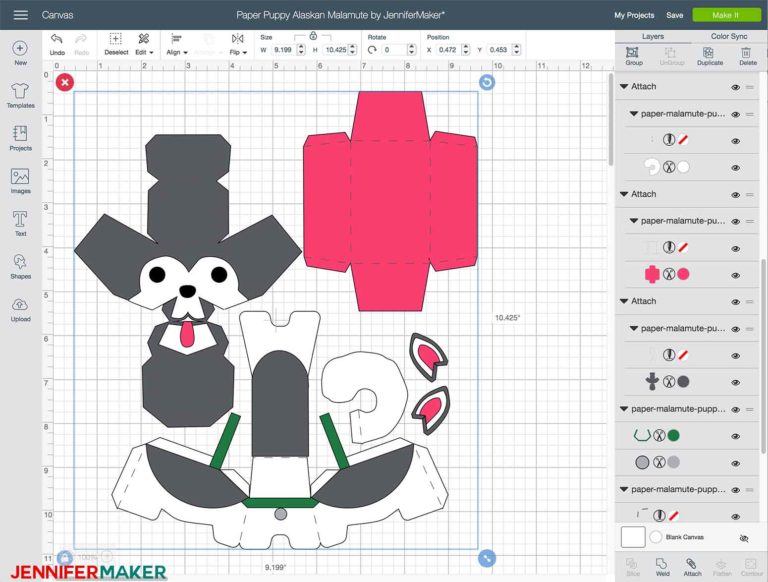Click the Slice tool
Image resolution: width=768 pixels, height=582 pixels.
632,567
